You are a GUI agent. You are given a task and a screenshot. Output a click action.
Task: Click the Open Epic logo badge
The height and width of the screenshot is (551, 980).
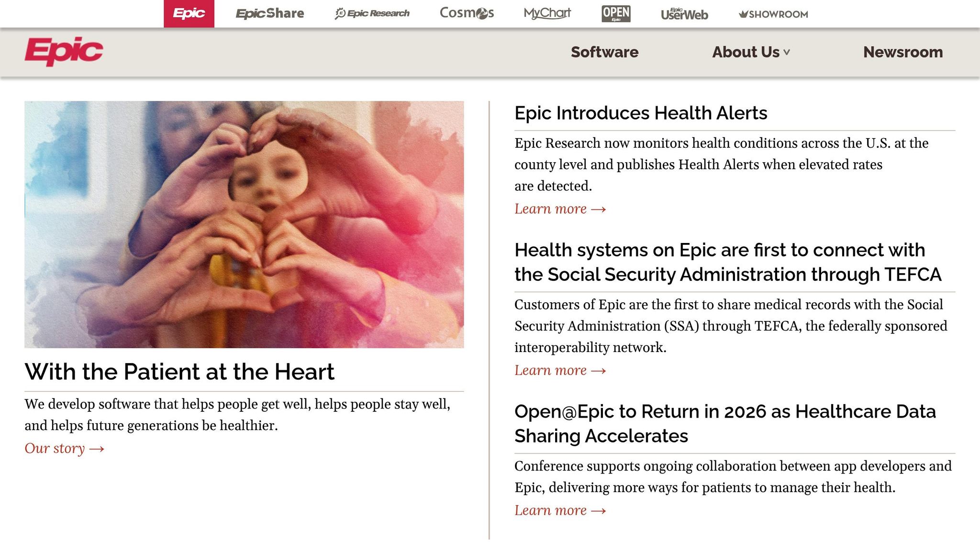[x=616, y=13]
